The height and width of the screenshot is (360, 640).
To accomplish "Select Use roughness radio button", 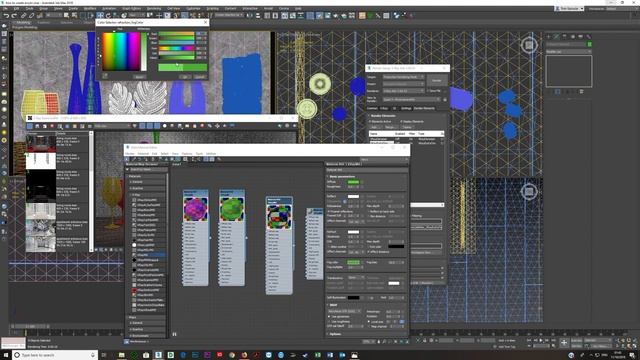I will [x=329, y=321].
